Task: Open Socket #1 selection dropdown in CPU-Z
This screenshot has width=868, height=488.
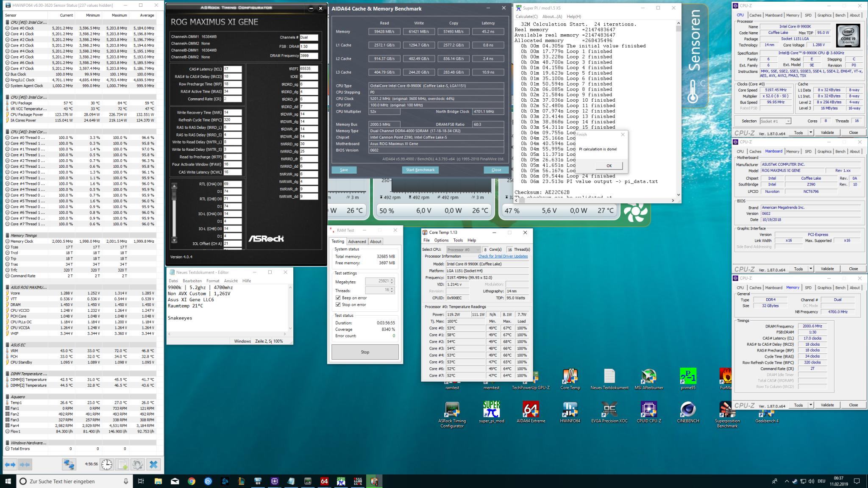Action: [775, 121]
